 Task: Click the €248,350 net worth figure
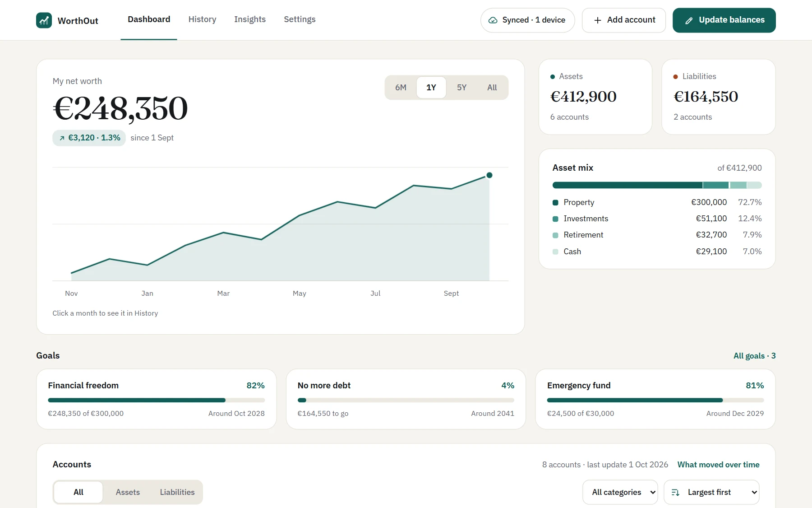tap(120, 109)
